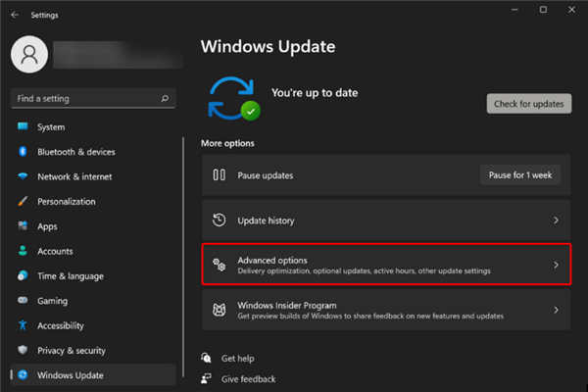This screenshot has height=392, width=588.
Task: Select Personalization in sidebar
Action: 93,202
